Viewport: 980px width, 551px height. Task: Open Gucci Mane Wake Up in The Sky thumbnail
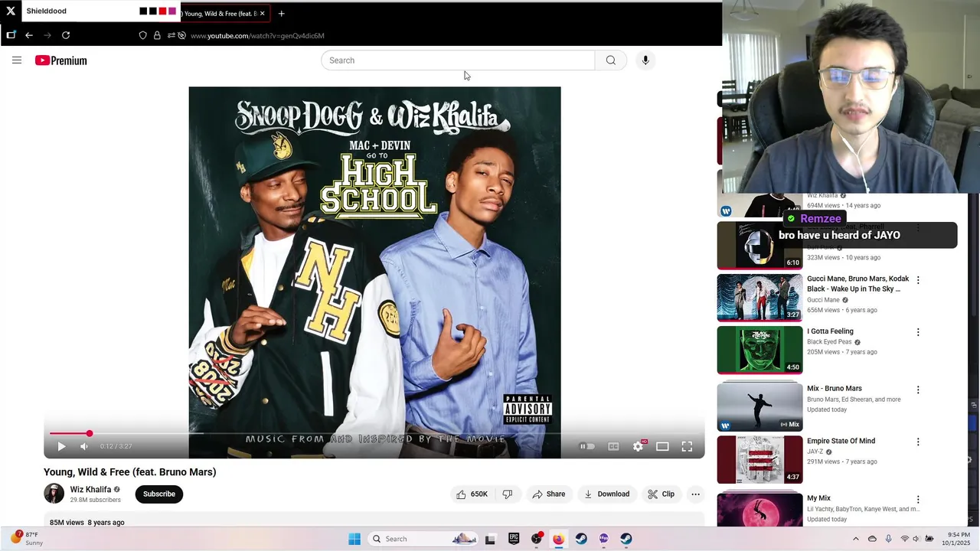[759, 298]
